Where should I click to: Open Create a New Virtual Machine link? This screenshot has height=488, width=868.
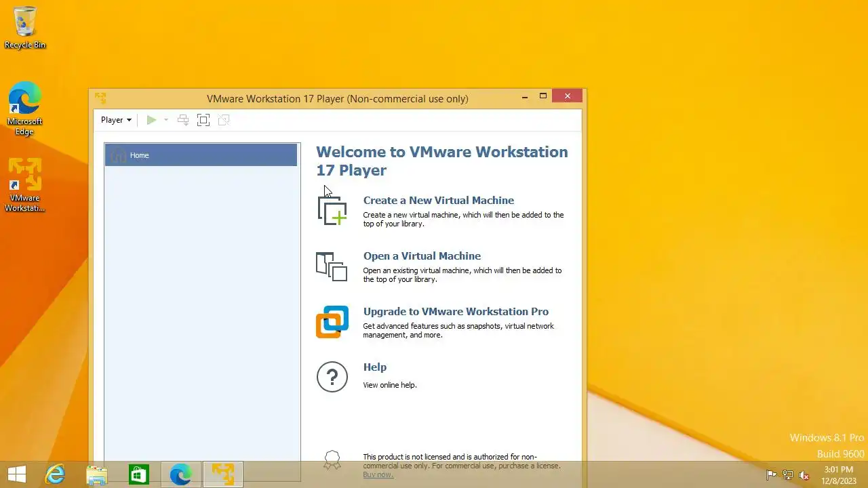(x=439, y=201)
